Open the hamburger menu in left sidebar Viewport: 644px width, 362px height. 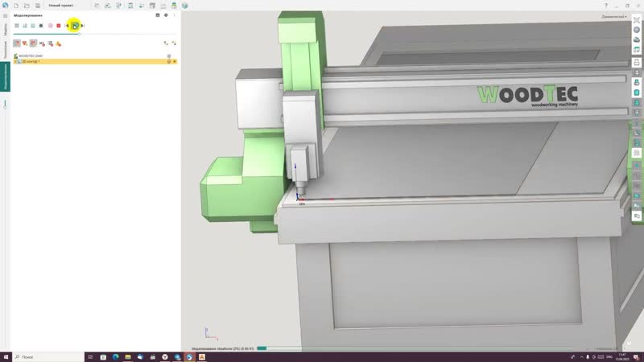(5, 16)
